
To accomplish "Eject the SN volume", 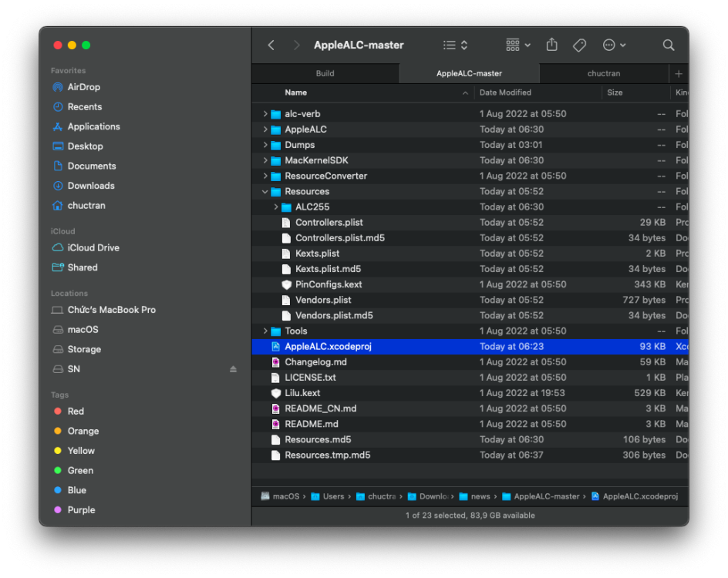I will coord(233,369).
